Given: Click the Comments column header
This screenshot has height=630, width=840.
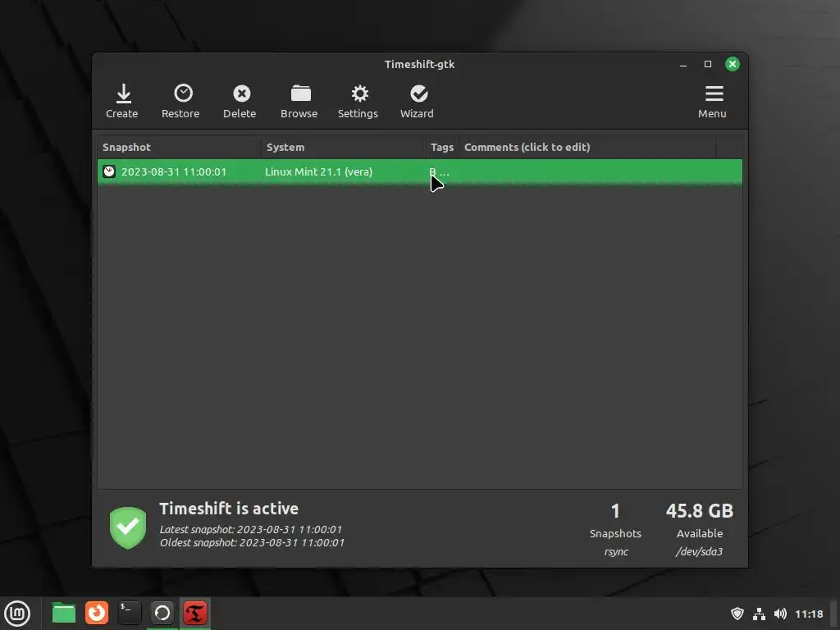Looking at the screenshot, I should 587,148.
